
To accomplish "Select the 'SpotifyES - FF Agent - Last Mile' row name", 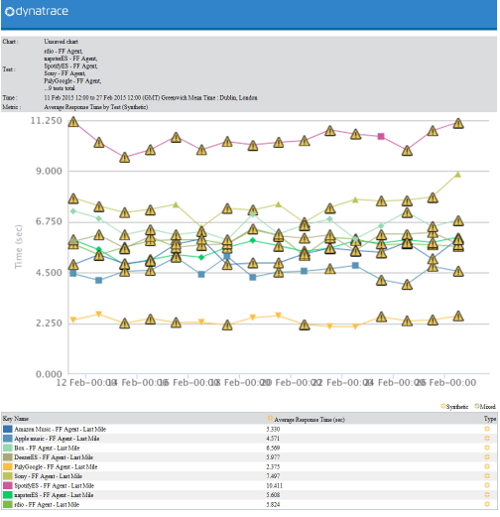I will pyautogui.click(x=54, y=485).
